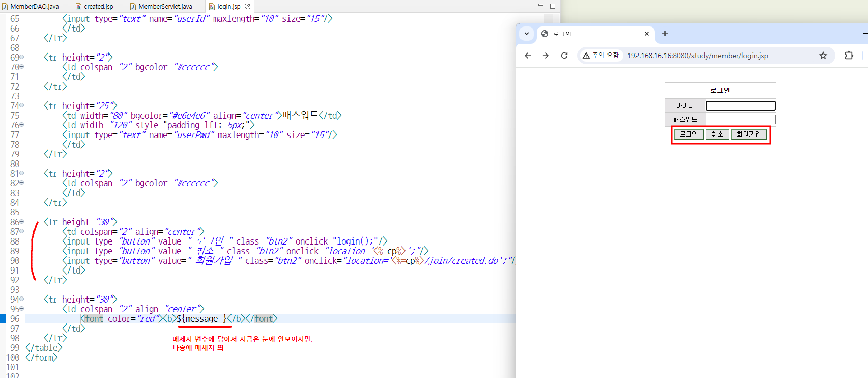Click the address bar URL
The image size is (868, 378).
coord(698,56)
